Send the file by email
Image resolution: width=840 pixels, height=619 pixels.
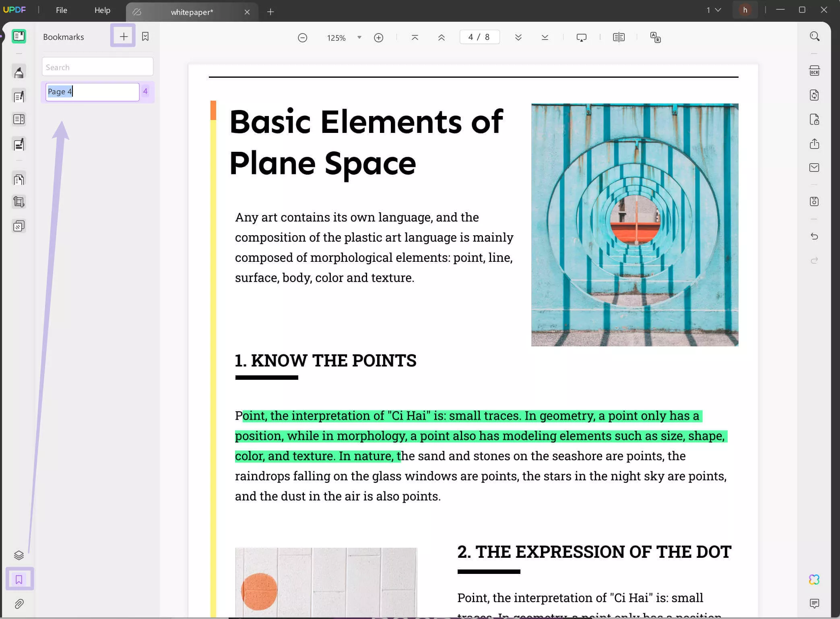click(814, 168)
